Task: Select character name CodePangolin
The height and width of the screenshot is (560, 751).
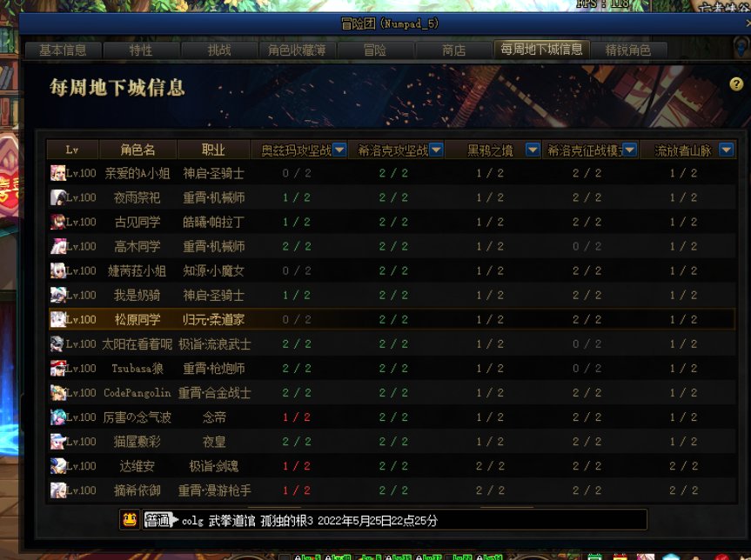Action: coord(137,393)
